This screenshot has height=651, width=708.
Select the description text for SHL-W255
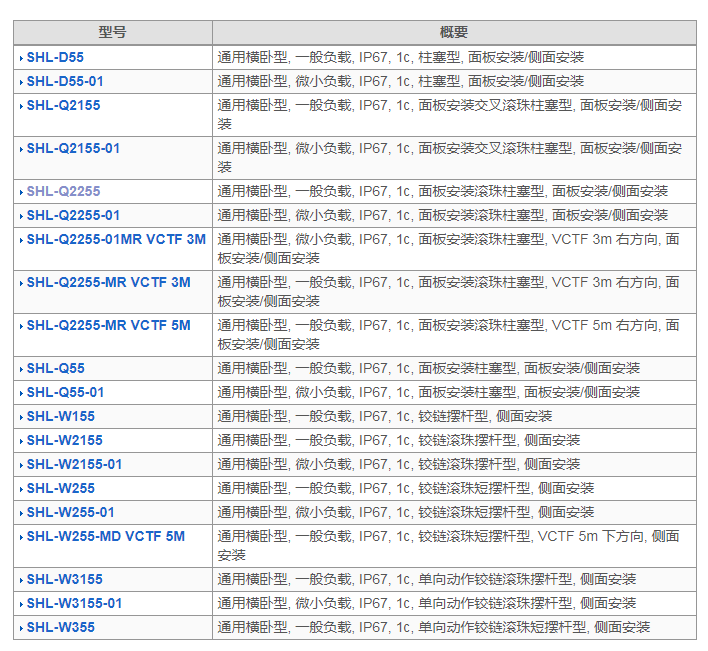[406, 488]
